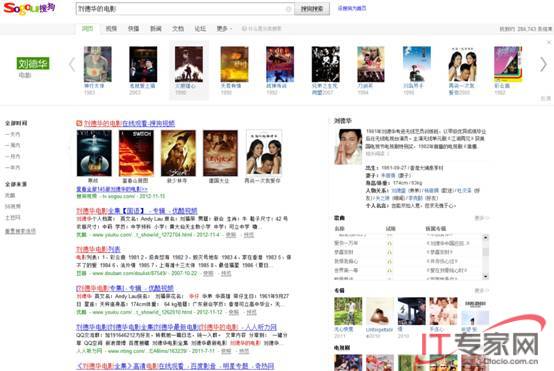Expand the 更多 dropdown in the tab bar
The width and height of the screenshot is (554, 371).
click(224, 29)
